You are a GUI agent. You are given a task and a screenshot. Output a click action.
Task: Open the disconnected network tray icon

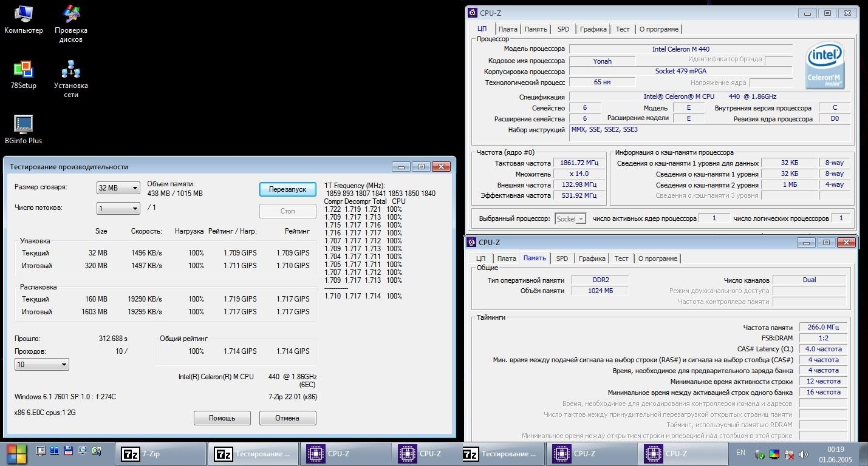[x=789, y=454]
